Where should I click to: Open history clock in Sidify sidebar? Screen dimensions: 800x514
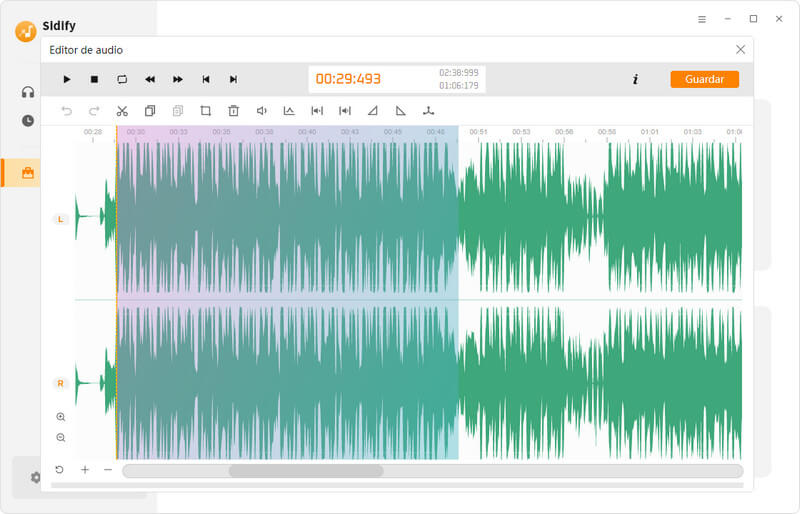(x=28, y=120)
